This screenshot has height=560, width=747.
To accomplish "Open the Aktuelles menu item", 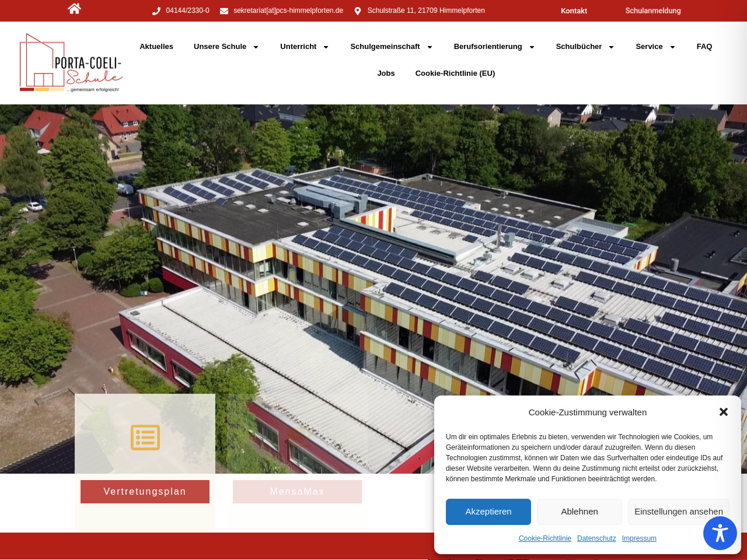I will tap(156, 47).
